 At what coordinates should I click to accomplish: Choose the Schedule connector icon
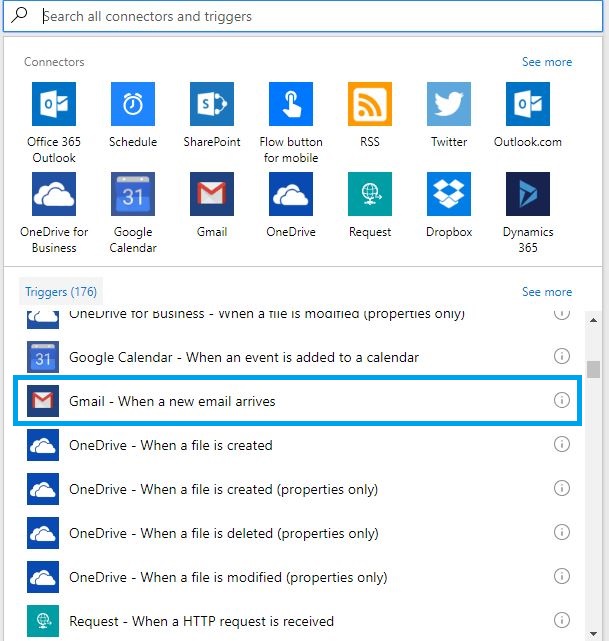tap(133, 104)
